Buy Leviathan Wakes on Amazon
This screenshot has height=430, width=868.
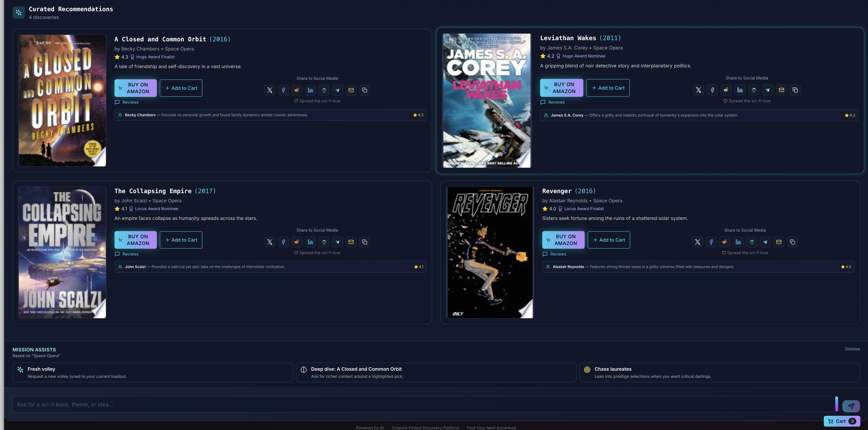pyautogui.click(x=561, y=88)
